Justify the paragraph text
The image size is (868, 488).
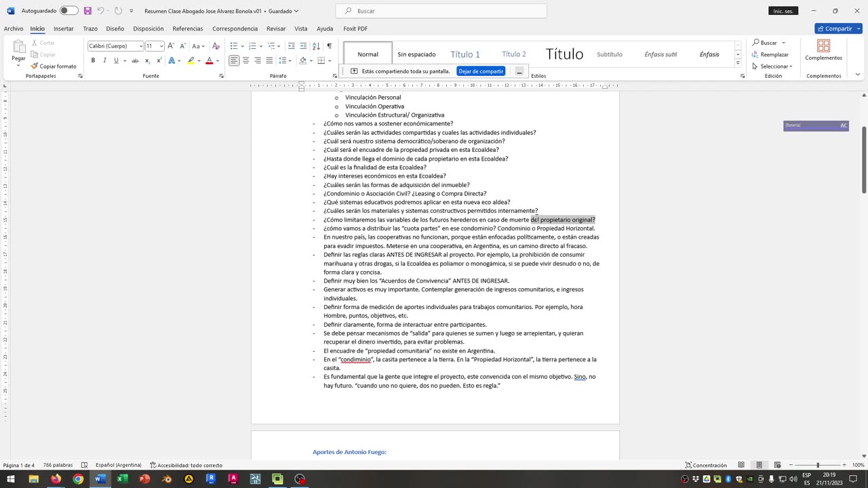pos(269,60)
